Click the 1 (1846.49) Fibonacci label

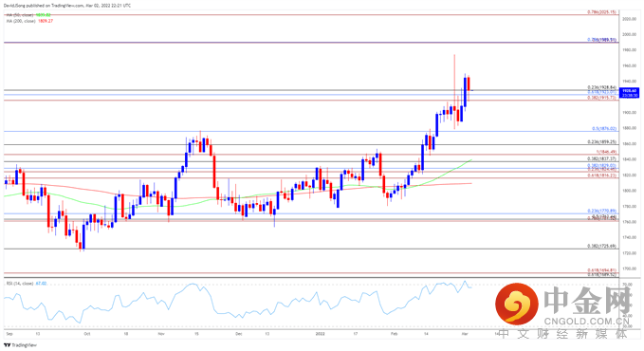(606, 152)
